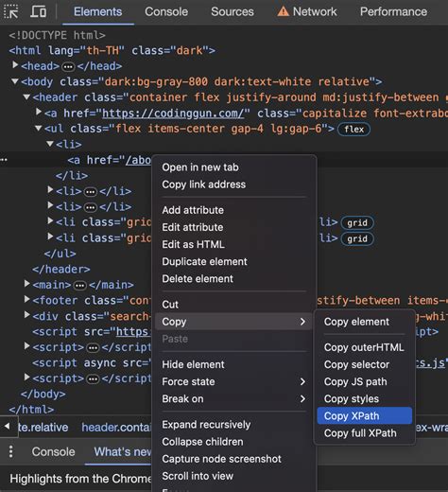Expand the codinggun.com anchor element
The height and width of the screenshot is (492, 448).
pos(39,112)
